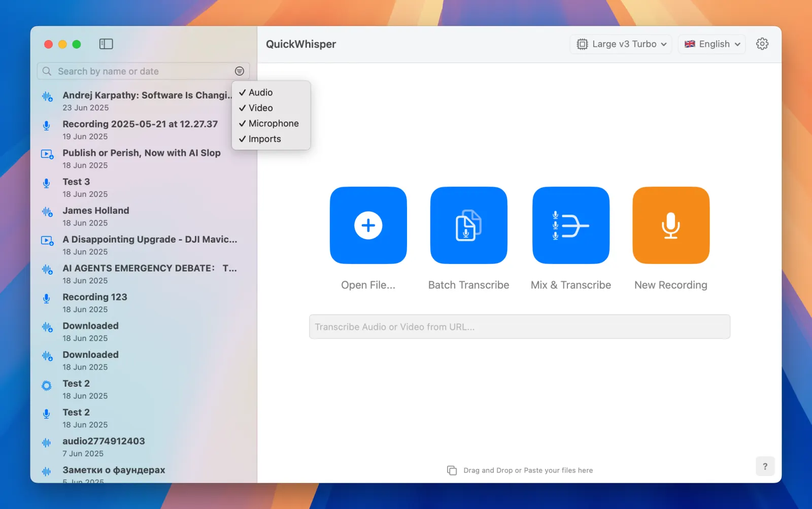Click microphone icon beside Test 3
The height and width of the screenshot is (509, 812).
(x=47, y=183)
